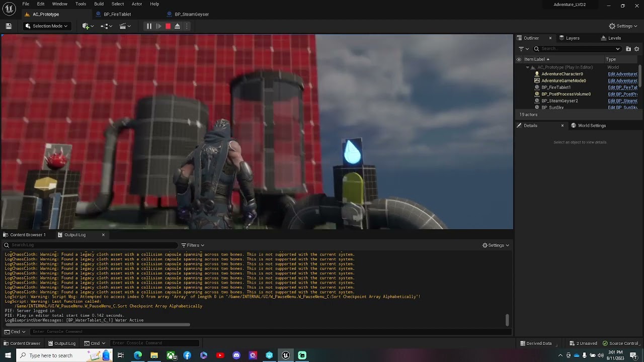Open the Edit BP_PostProcess link
Viewport: 644px width, 362px height.
[622, 94]
